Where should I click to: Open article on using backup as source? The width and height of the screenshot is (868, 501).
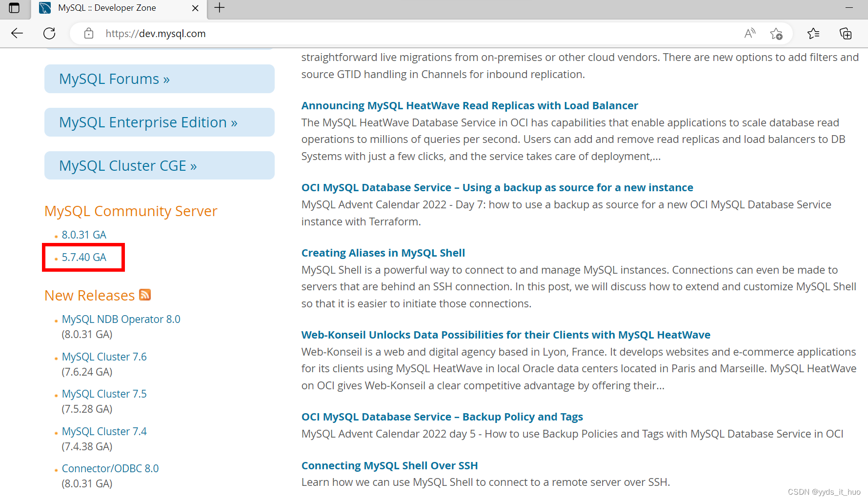coord(497,187)
